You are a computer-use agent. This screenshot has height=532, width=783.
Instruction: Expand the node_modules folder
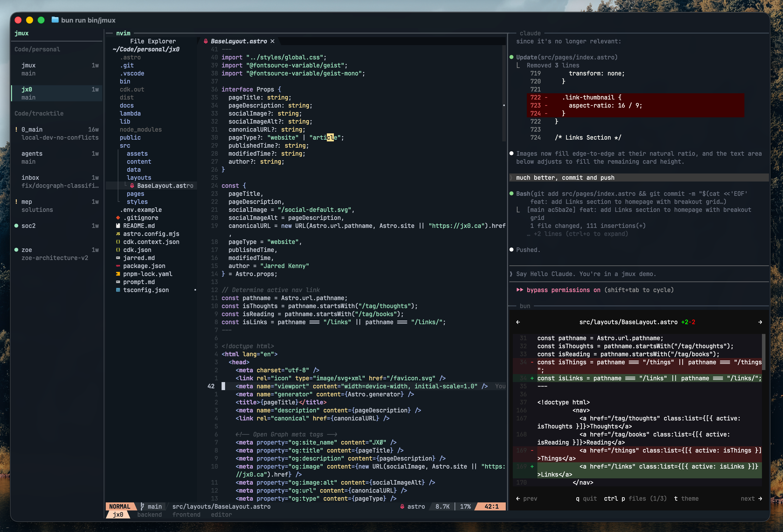pos(141,129)
